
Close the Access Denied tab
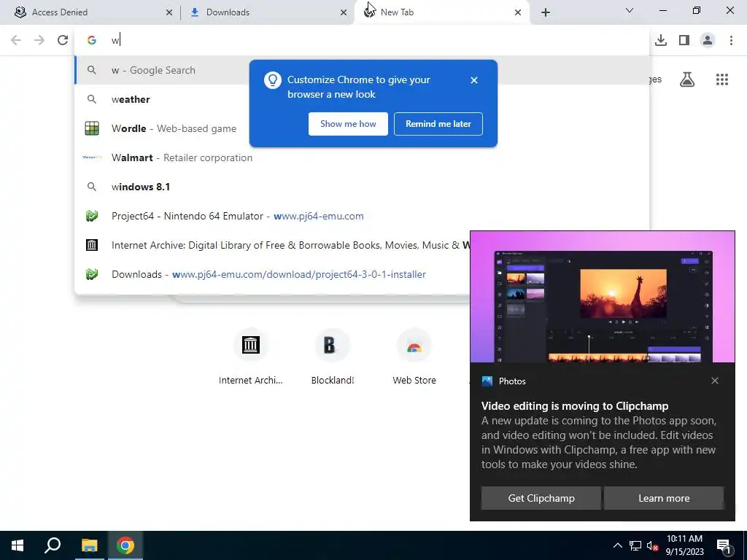click(x=169, y=12)
